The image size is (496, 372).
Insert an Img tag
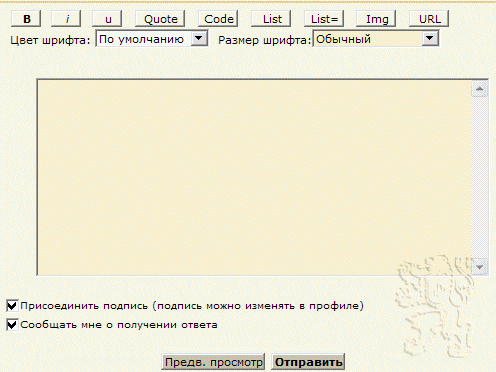[376, 19]
